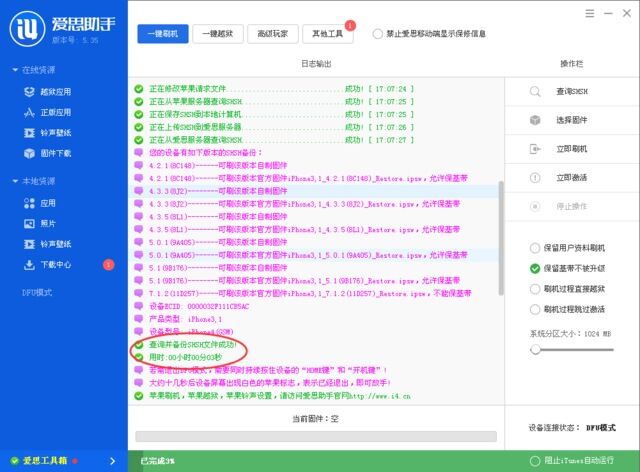Click the red badge on 其他工具

[350, 25]
